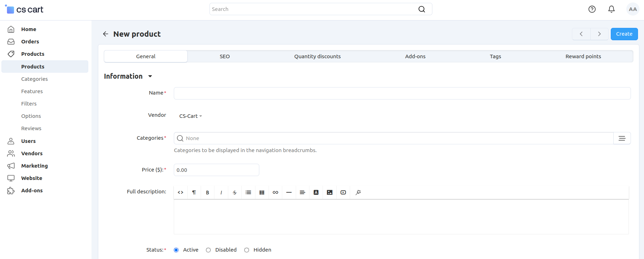Switch to the Reward points tab

pos(583,56)
